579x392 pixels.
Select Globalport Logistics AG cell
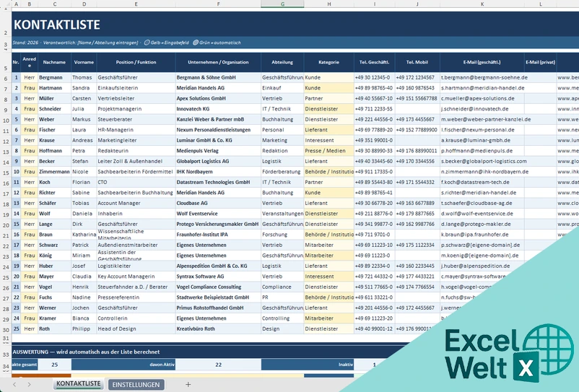218,161
